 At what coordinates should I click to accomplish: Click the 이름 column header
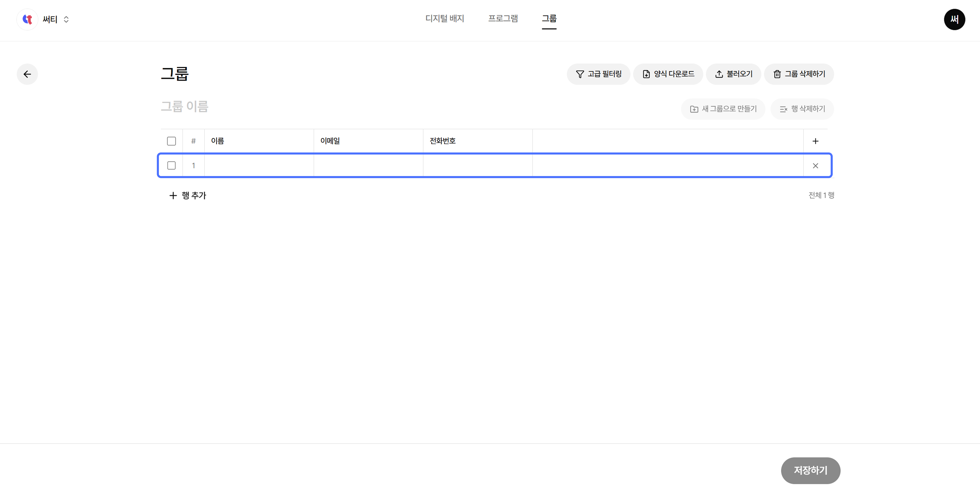tap(259, 141)
